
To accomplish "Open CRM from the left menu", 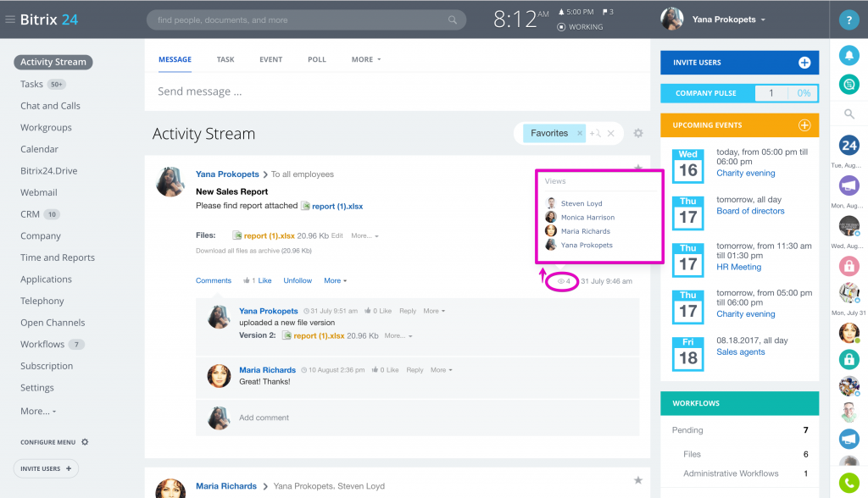I will (x=31, y=214).
